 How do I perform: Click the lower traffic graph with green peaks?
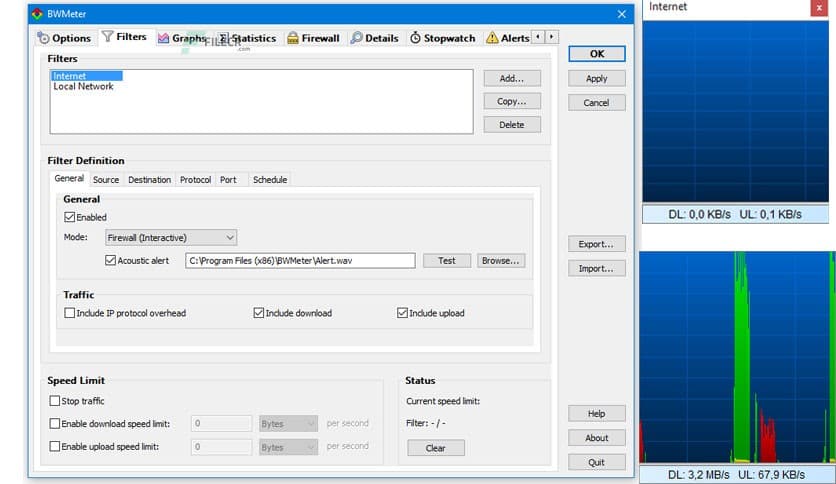737,357
